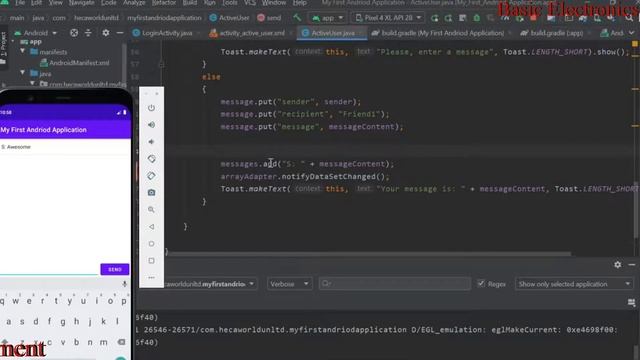Image resolution: width=640 pixels, height=360 pixels.
Task: Collapse the manifests folder in project tree
Action: pos(23,51)
